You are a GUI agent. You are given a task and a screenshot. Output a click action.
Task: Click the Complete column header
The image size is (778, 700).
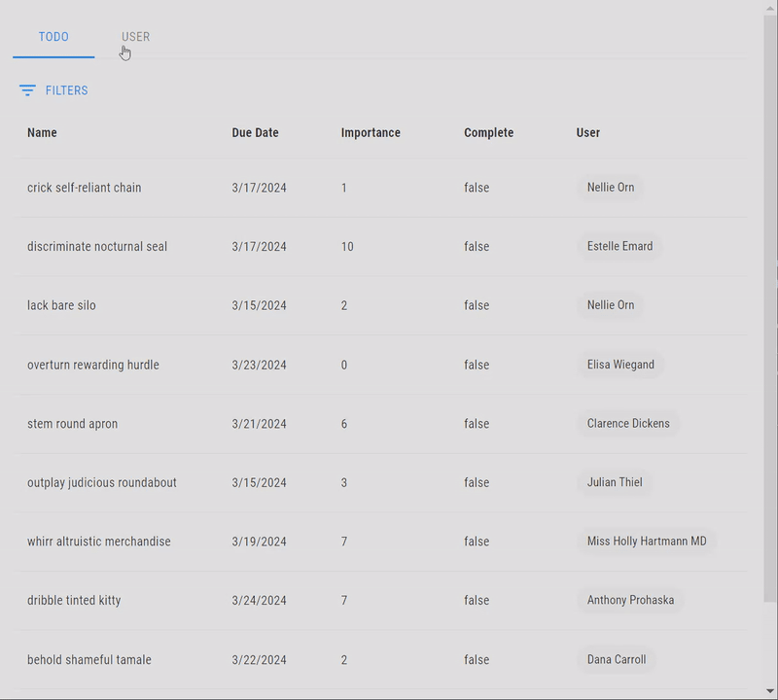(x=488, y=132)
